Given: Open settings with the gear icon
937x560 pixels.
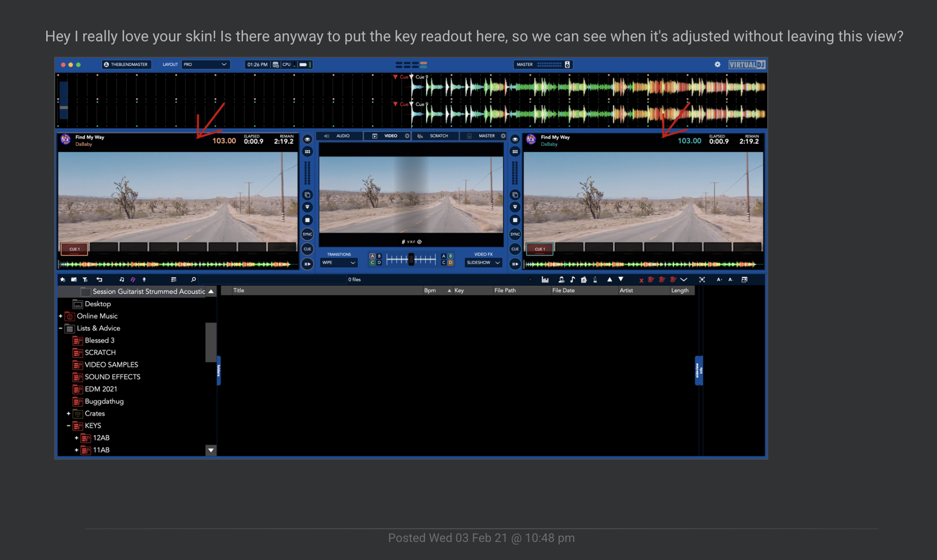Looking at the screenshot, I should coord(717,65).
